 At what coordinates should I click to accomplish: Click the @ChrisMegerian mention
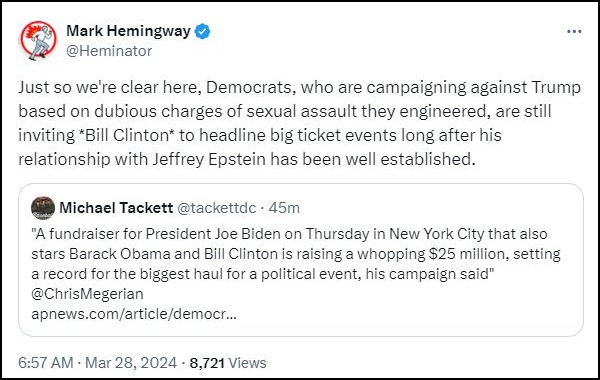87,294
